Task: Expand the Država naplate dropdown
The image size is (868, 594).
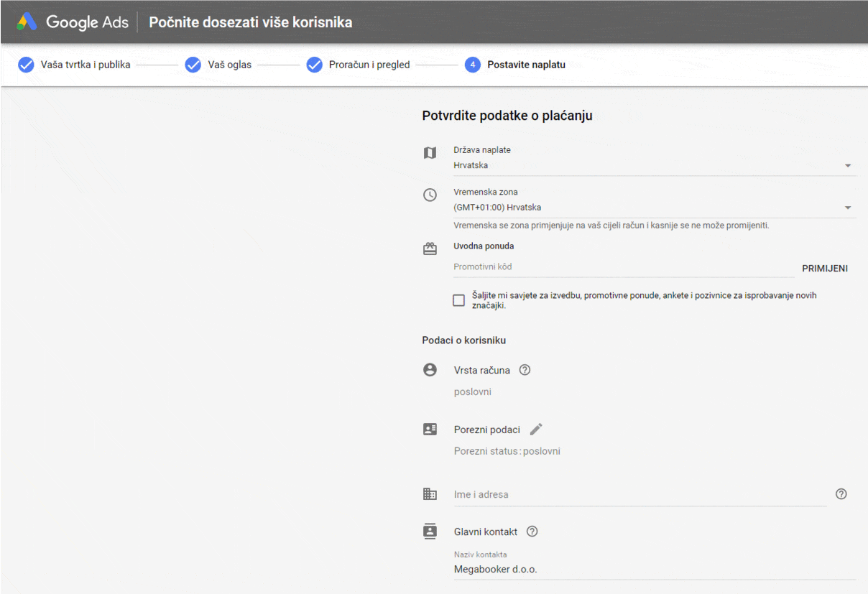Action: (848, 165)
